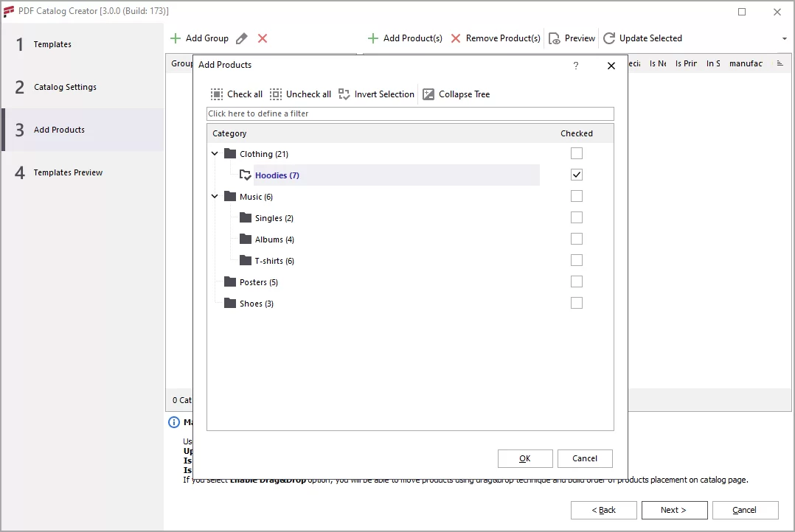Collapse the Music category chevron
This screenshot has height=532, width=795.
pyautogui.click(x=215, y=196)
